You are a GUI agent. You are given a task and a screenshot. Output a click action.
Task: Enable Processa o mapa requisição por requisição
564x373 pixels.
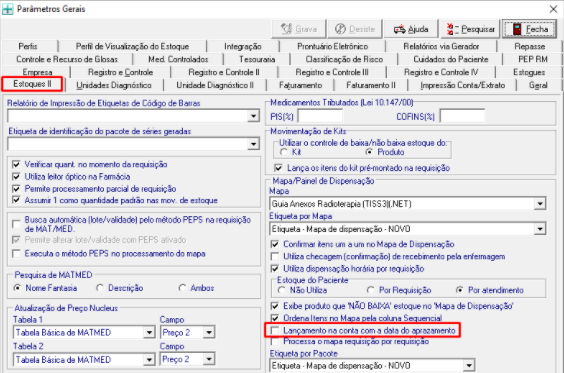[275, 341]
